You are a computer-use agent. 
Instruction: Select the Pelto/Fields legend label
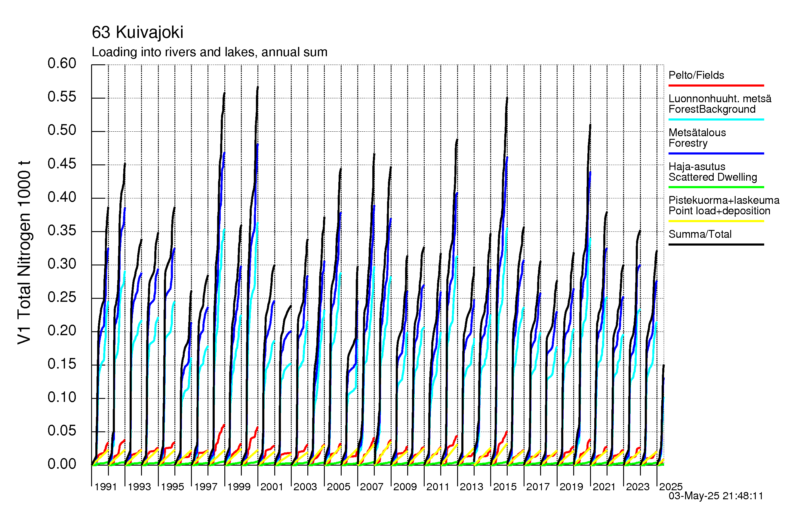(696, 75)
